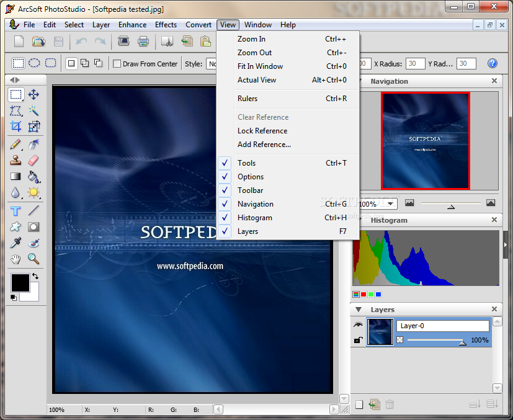The width and height of the screenshot is (513, 420).
Task: Select the Dodge sun tool
Action: pos(33,193)
